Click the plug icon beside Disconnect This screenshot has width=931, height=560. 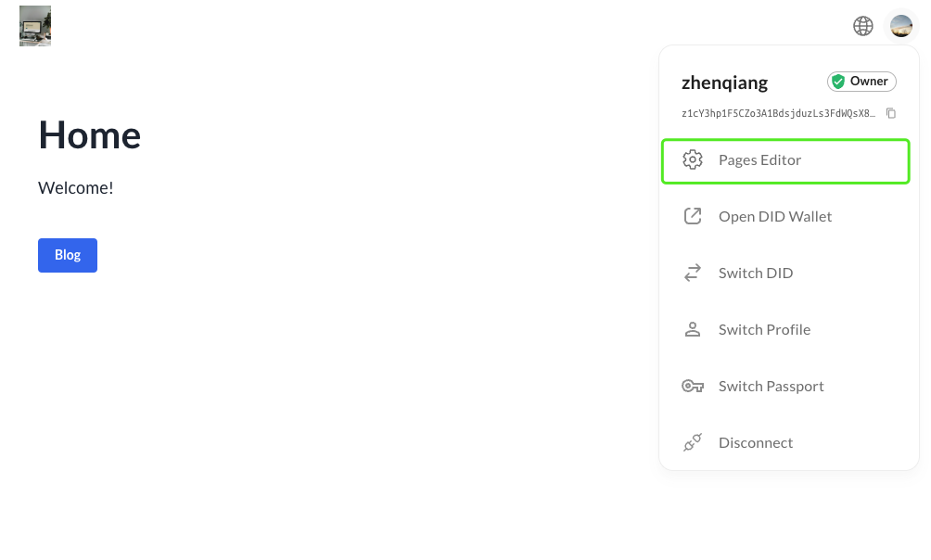(693, 442)
